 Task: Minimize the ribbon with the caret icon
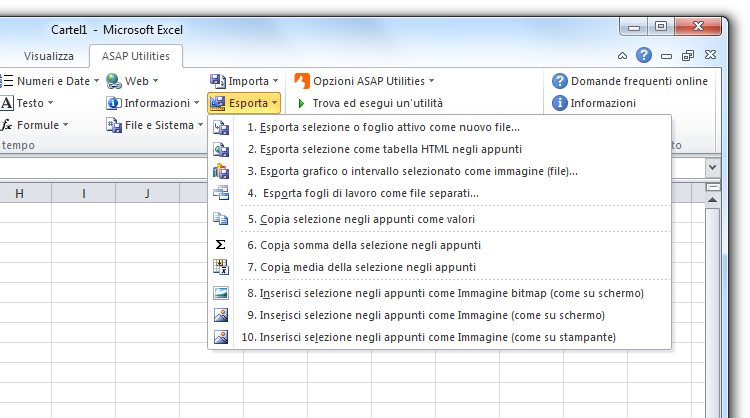tap(622, 55)
